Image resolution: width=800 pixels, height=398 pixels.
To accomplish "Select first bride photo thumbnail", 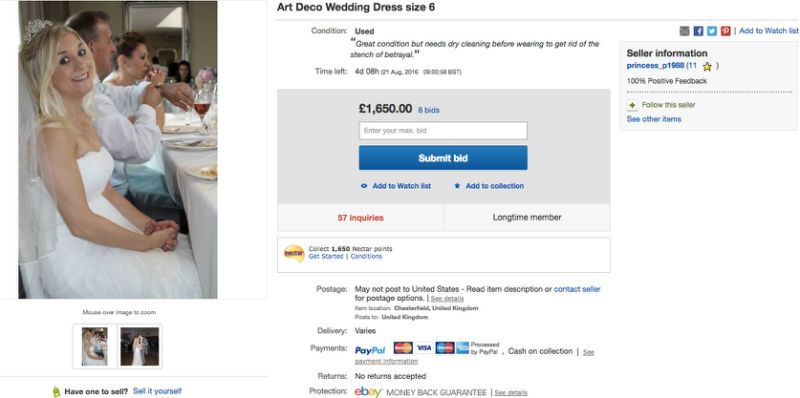I will (95, 346).
